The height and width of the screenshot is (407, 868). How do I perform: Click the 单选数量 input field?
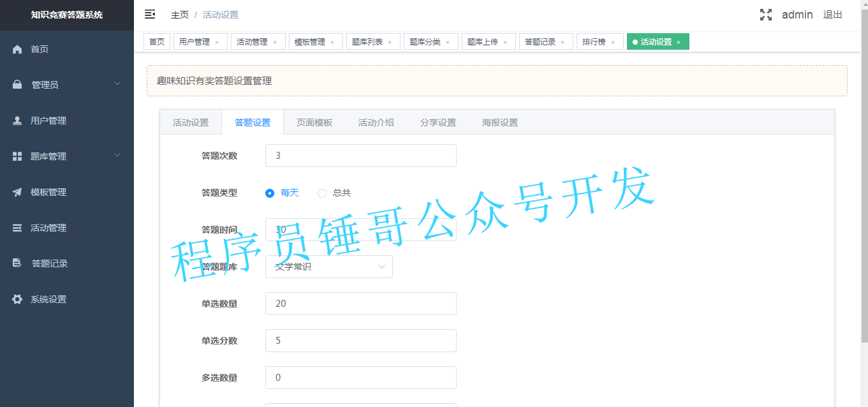[361, 304]
